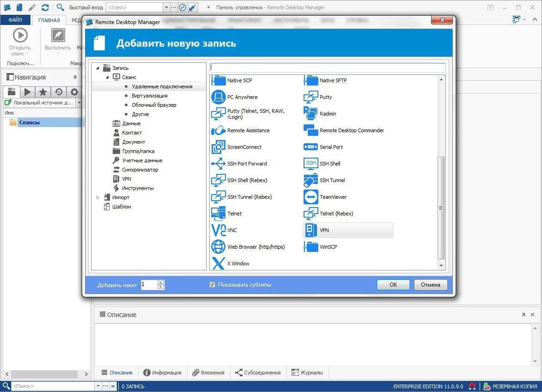The width and height of the screenshot is (542, 392).
Task: Select the Telnet entry
Action: click(x=226, y=213)
